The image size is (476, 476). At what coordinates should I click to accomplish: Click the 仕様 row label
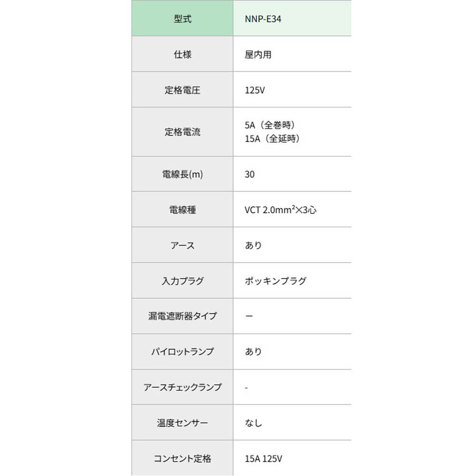pos(182,55)
